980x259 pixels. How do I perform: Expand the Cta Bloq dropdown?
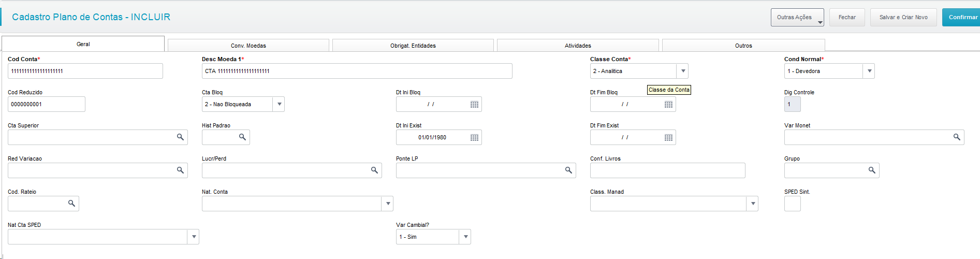pyautogui.click(x=279, y=104)
